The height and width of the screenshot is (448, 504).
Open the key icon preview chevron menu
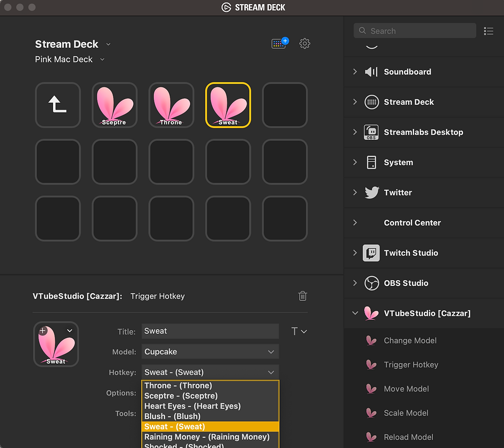click(70, 330)
